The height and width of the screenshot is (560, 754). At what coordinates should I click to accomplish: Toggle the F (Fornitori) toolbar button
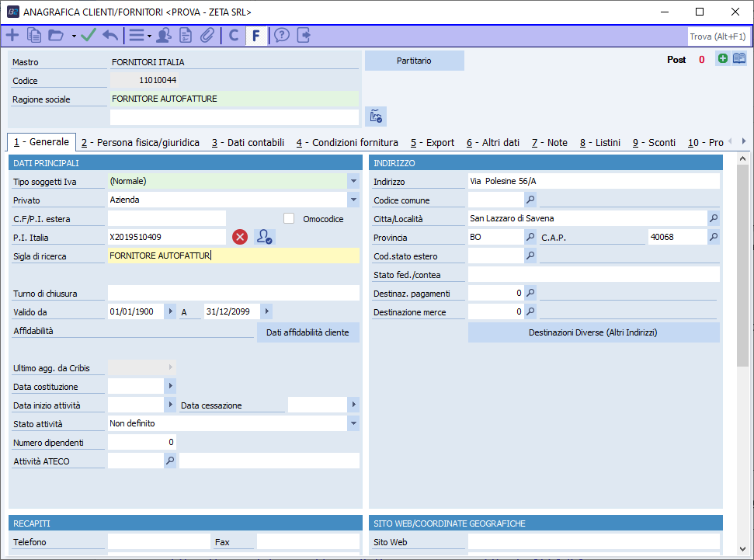255,35
